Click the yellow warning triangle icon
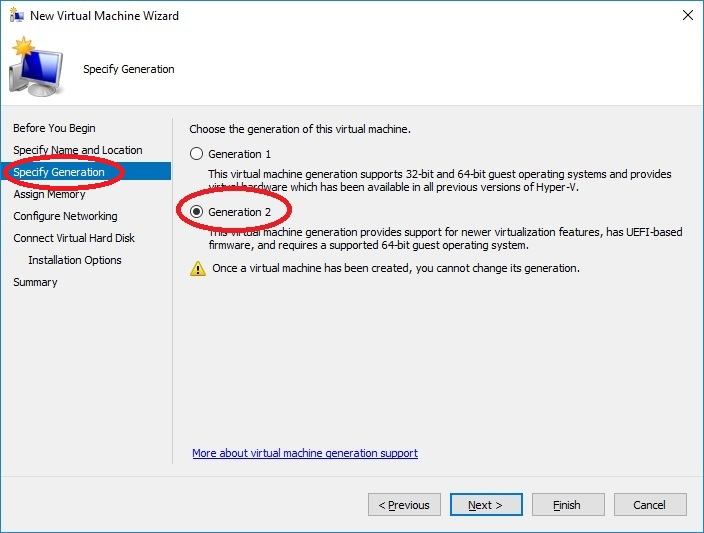Screen dimensions: 704x533 point(198,268)
